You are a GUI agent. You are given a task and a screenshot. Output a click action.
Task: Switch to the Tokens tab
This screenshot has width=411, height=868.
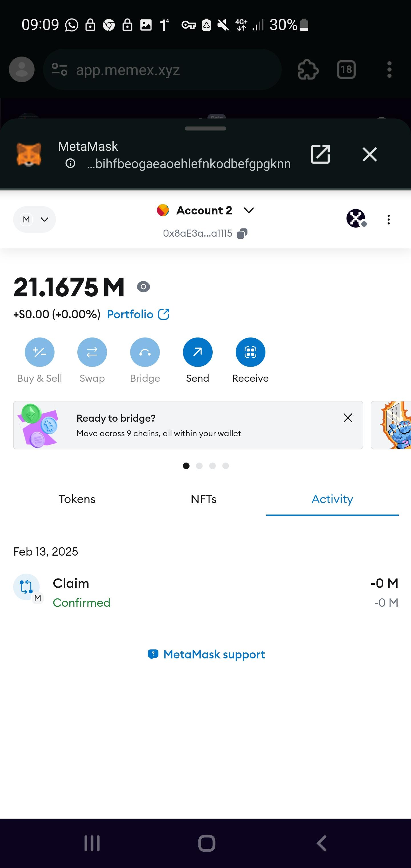click(x=77, y=499)
